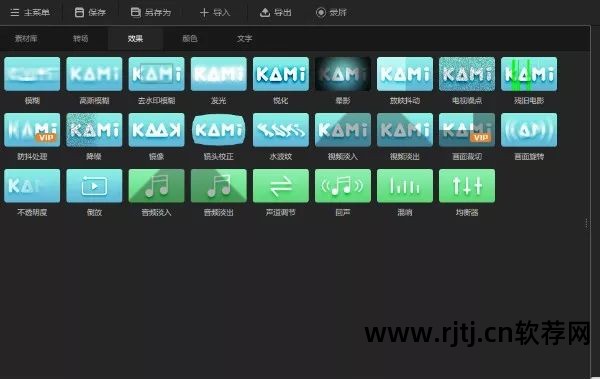Select the 混响 reverb effect

405,186
